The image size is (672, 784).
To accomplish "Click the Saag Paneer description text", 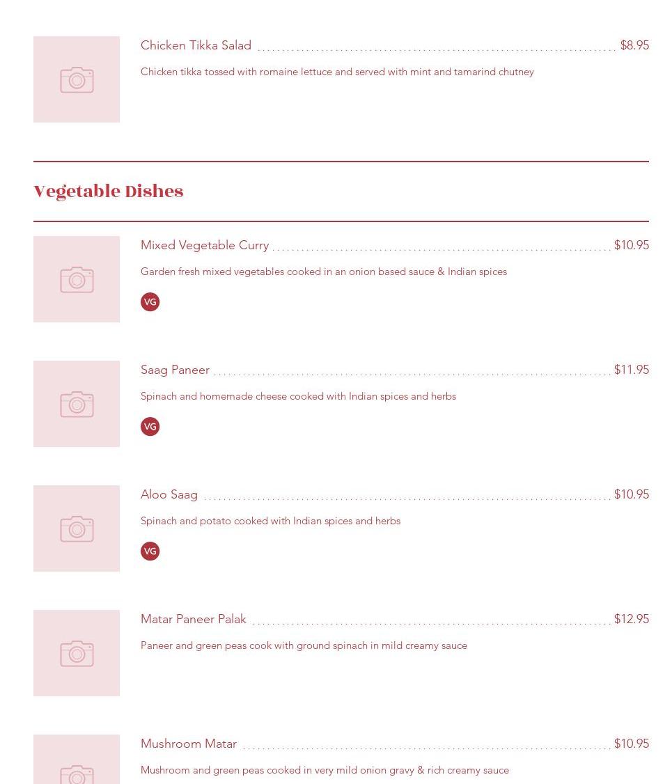I will pyautogui.click(x=298, y=396).
